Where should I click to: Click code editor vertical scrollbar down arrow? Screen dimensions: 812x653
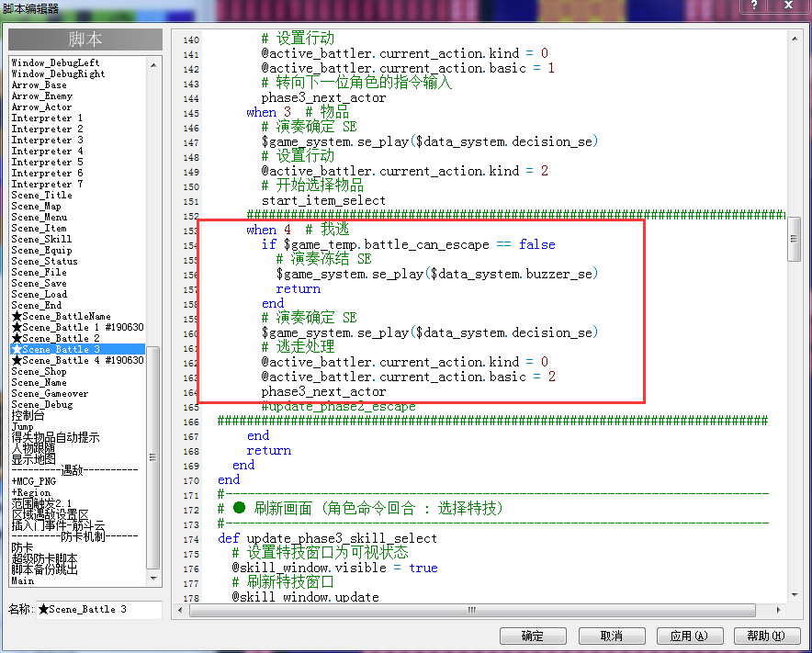click(x=795, y=595)
